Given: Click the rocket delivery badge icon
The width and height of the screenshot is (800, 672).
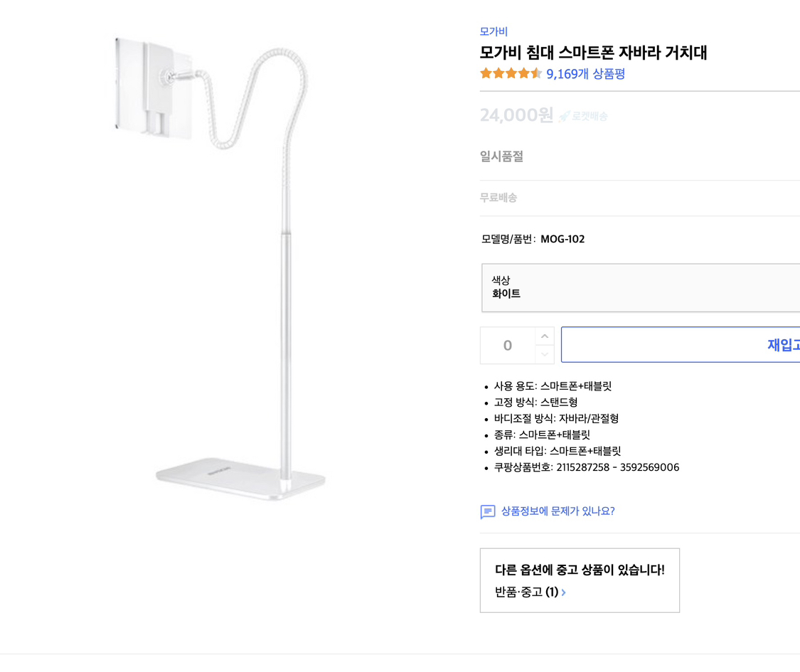Looking at the screenshot, I should coord(564,116).
